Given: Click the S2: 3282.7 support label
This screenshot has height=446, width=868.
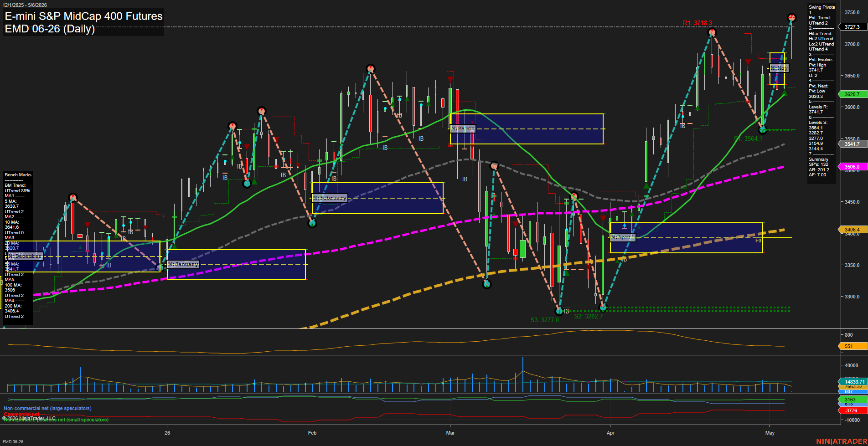Looking at the screenshot, I should (x=588, y=316).
